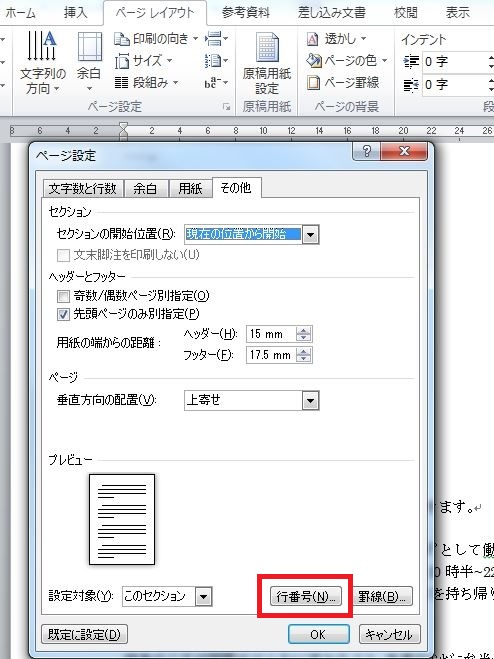Click the first-line indent marker on ruler

pos(123,127)
